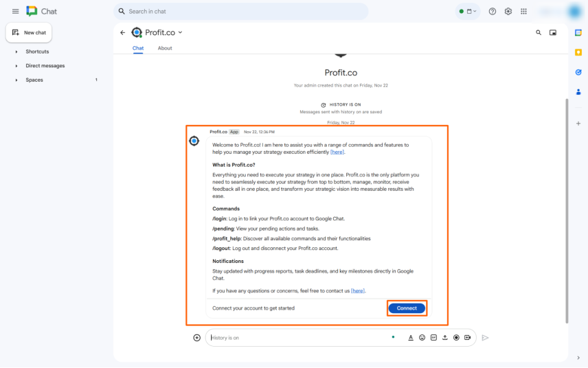Toggle text formatting options icon
The image size is (588, 368).
click(411, 338)
